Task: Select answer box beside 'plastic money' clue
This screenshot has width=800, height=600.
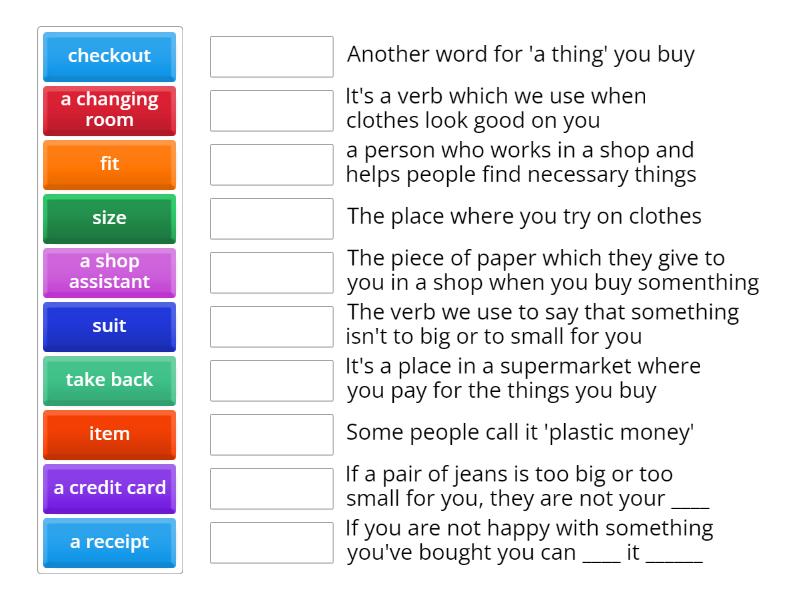Action: (x=271, y=434)
